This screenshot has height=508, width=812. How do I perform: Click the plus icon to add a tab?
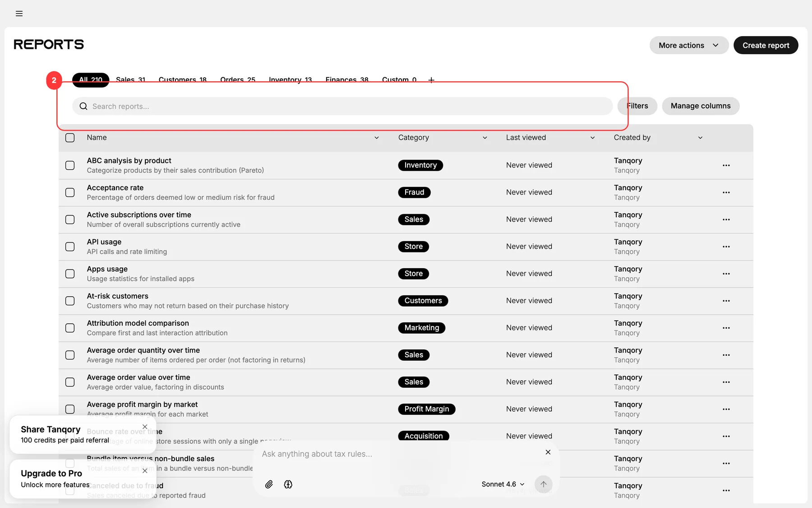click(431, 80)
